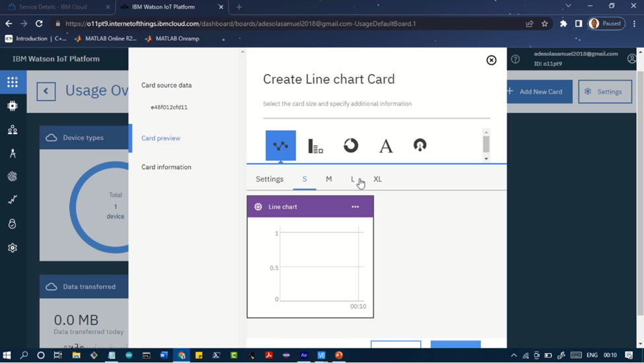Image resolution: width=644 pixels, height=363 pixels.
Task: Open help question mark icon in header
Action: [x=515, y=59]
